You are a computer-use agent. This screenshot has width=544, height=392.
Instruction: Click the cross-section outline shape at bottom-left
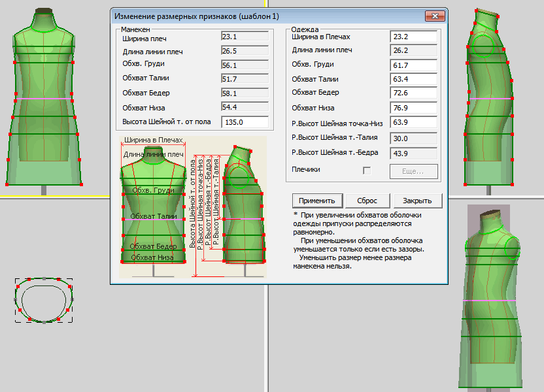coord(43,301)
